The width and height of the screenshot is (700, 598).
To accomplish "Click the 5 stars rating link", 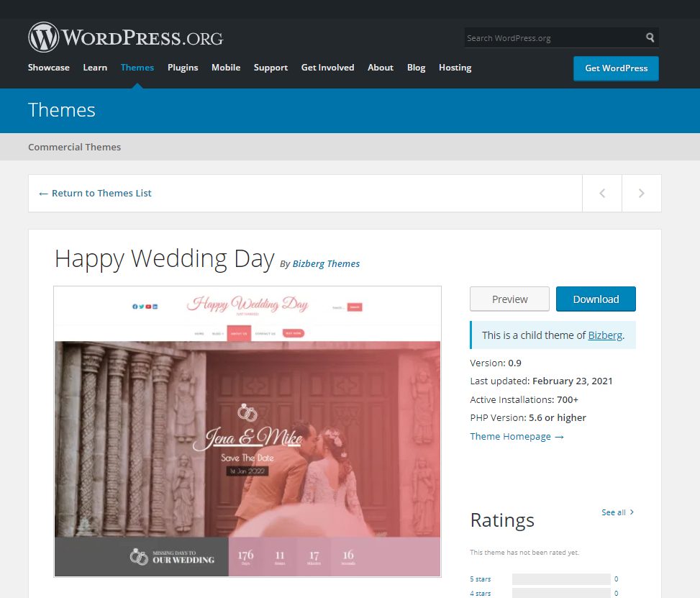I will (480, 579).
